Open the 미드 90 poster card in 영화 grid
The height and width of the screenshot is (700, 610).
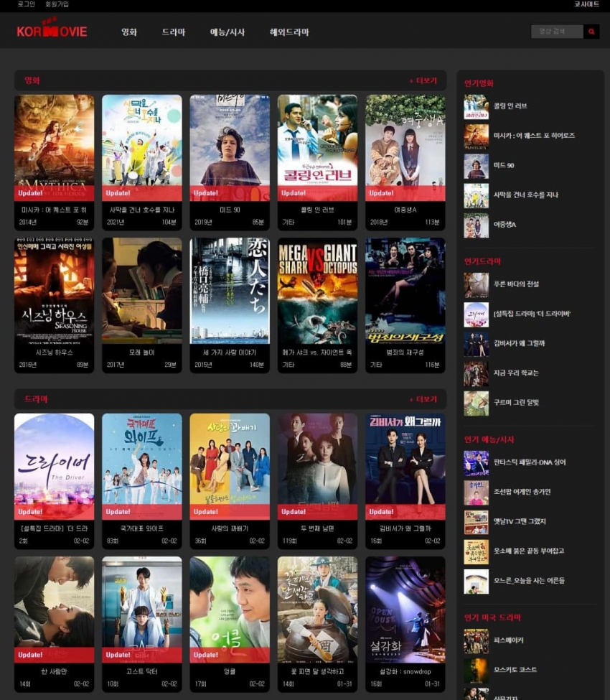230,162
